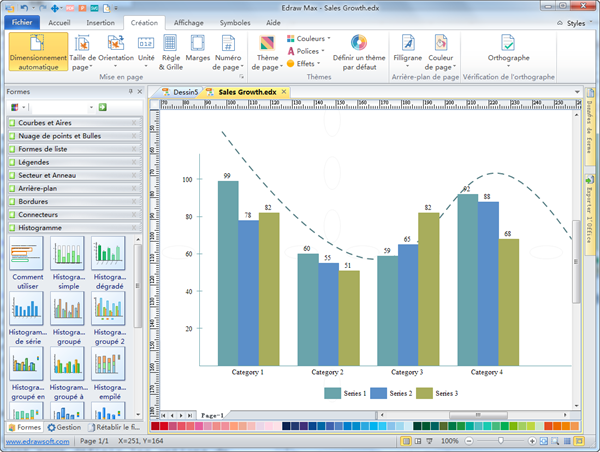
Task: Click the green search go arrow
Action: tap(103, 106)
